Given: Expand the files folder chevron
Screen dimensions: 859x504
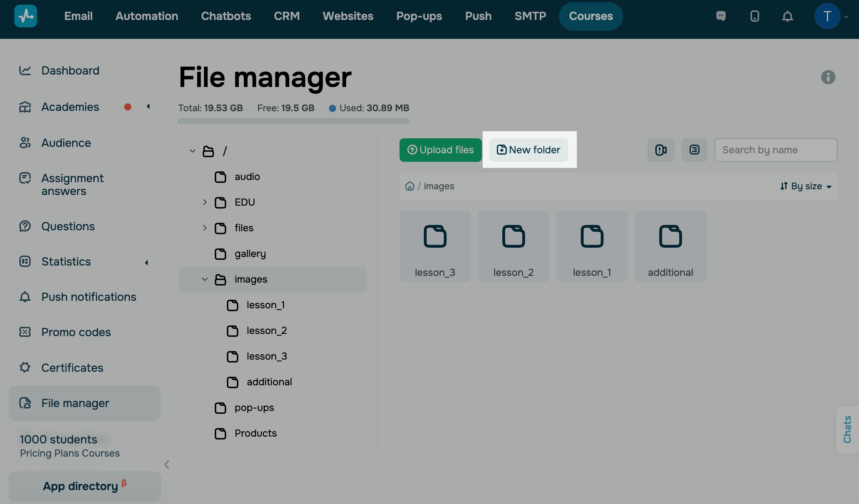Looking at the screenshot, I should point(205,228).
